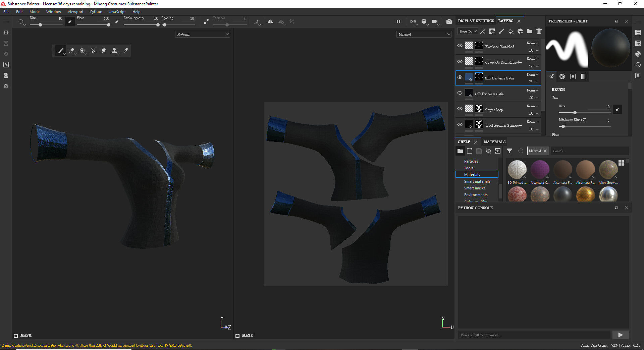Toggle pen pressure for brush Size in toolbar

[70, 22]
